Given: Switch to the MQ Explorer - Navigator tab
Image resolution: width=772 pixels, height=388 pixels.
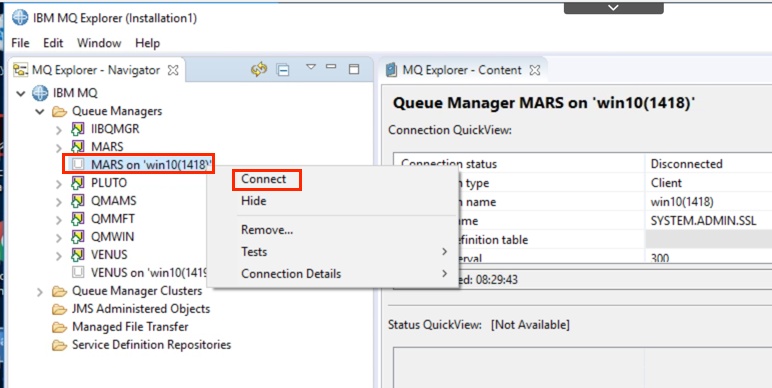Looking at the screenshot, I should pos(96,70).
